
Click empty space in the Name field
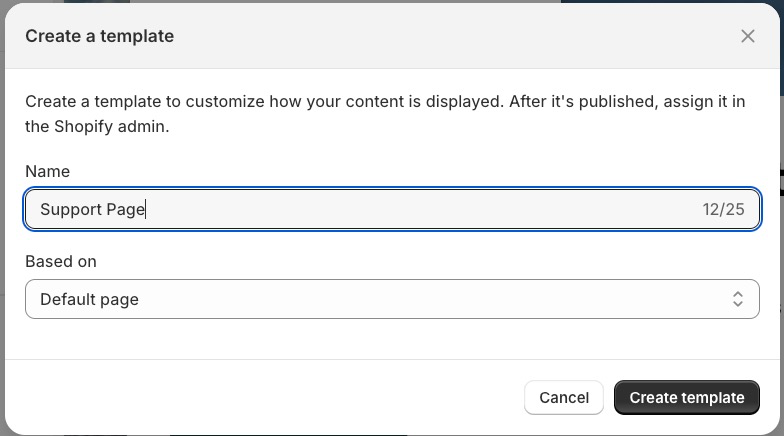(420, 209)
